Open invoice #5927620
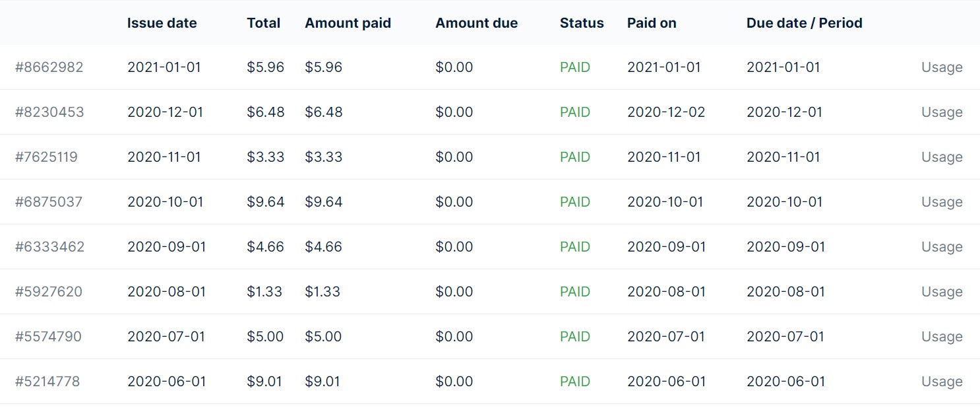The width and height of the screenshot is (980, 410). pos(49,292)
